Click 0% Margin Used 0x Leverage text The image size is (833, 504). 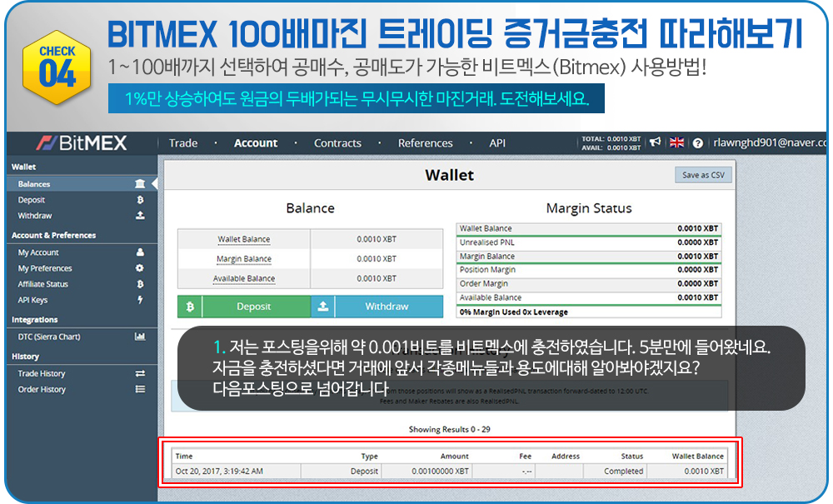[514, 312]
